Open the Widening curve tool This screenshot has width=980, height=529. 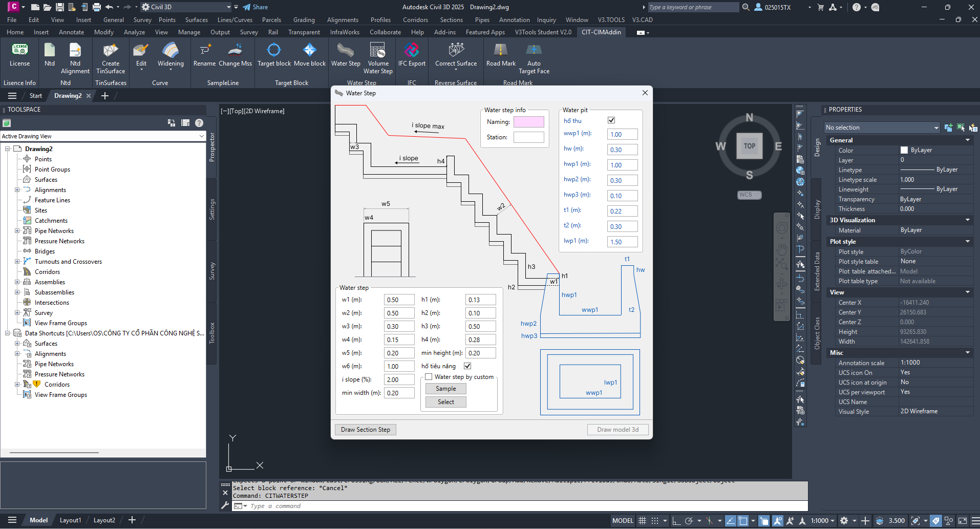click(171, 55)
